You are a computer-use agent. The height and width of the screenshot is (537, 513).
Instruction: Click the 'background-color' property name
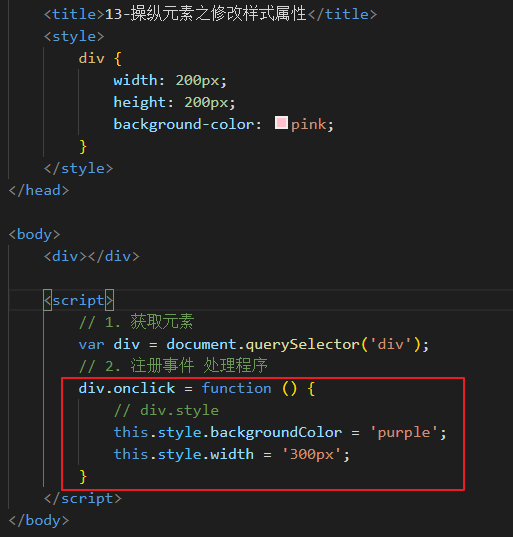(x=184, y=124)
